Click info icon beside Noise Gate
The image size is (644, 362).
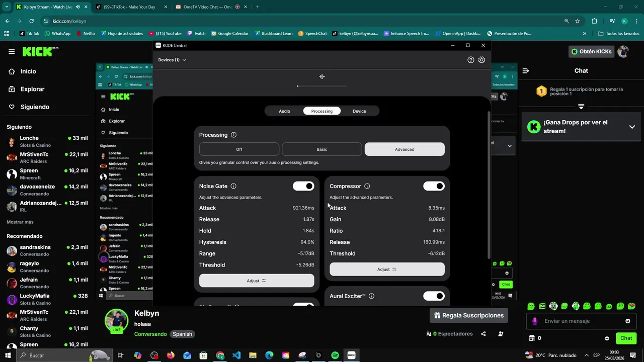(233, 186)
